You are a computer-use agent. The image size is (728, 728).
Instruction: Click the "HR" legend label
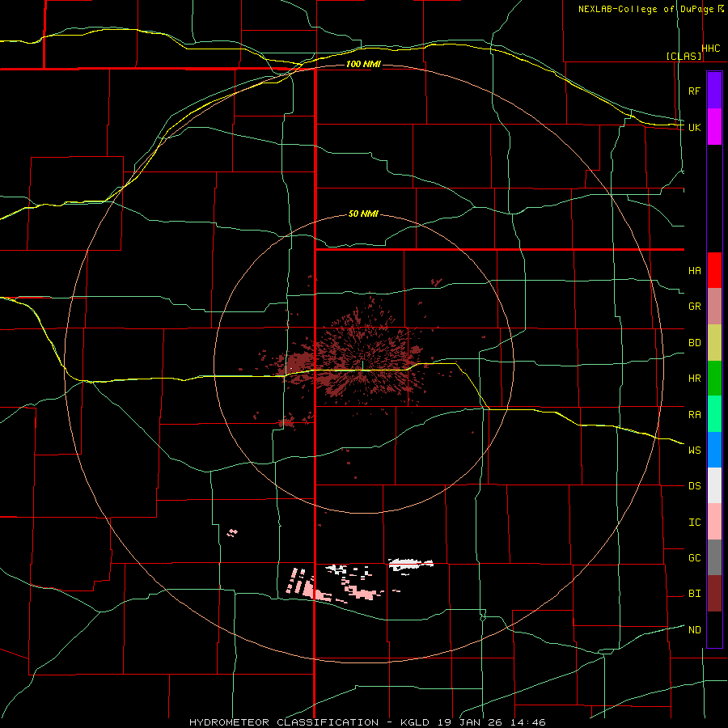pyautogui.click(x=695, y=379)
